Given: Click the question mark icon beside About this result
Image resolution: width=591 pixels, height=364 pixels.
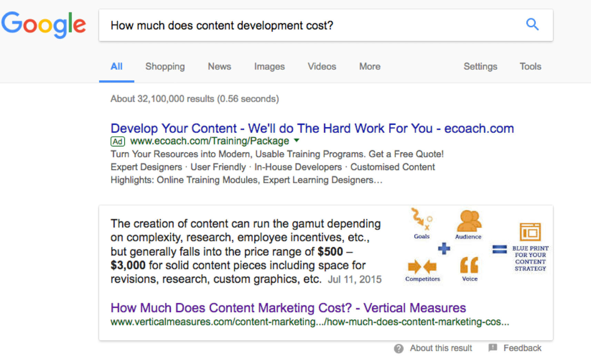Looking at the screenshot, I should [x=399, y=348].
